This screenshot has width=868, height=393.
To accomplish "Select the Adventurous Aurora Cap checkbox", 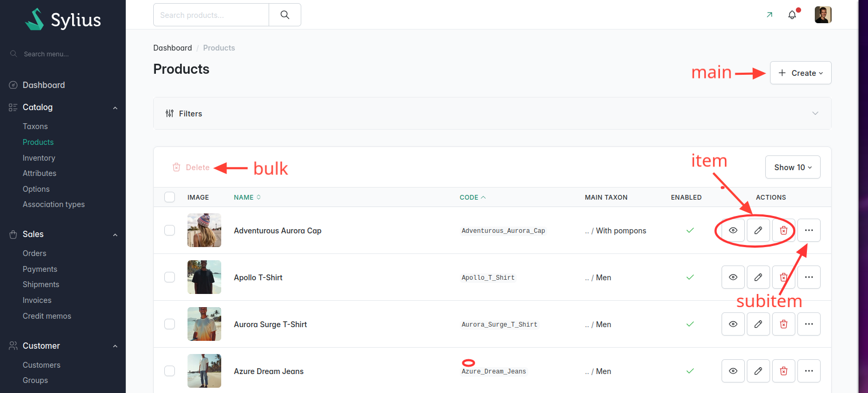I will pyautogui.click(x=170, y=230).
